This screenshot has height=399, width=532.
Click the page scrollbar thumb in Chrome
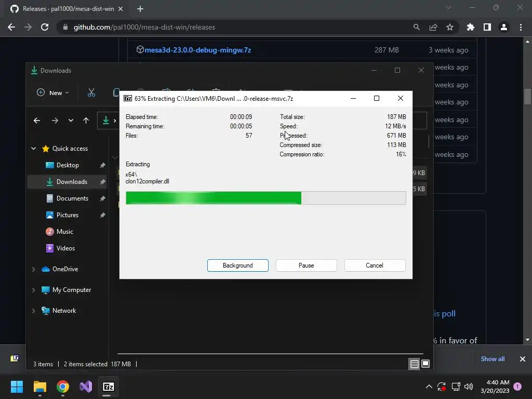point(527,96)
